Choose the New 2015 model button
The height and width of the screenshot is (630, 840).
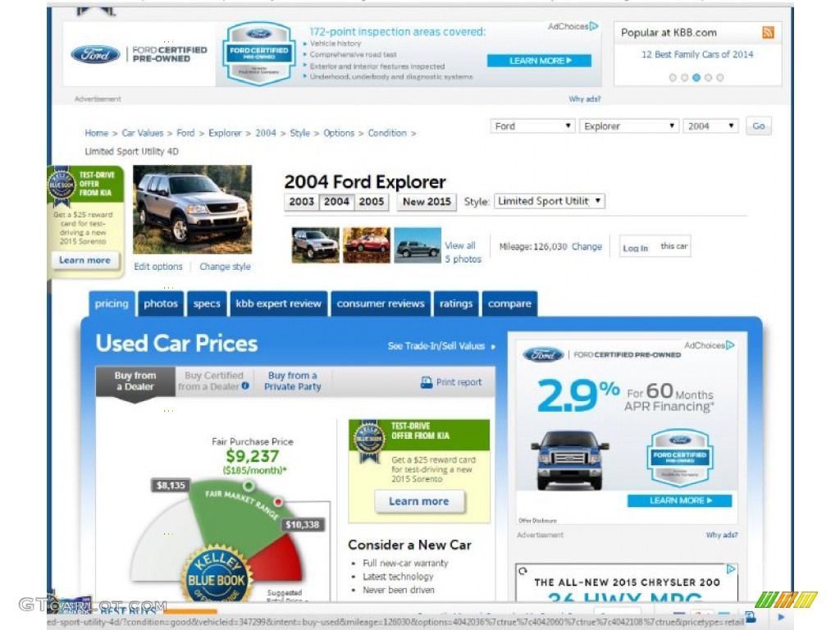427,202
